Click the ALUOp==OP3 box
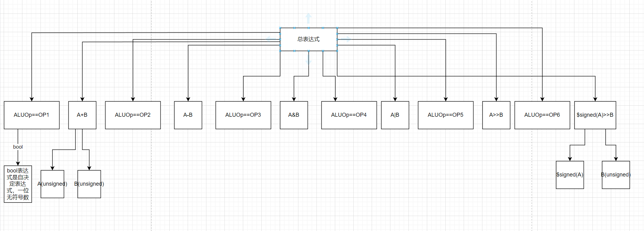Image resolution: width=644 pixels, height=231 pixels. (243, 115)
